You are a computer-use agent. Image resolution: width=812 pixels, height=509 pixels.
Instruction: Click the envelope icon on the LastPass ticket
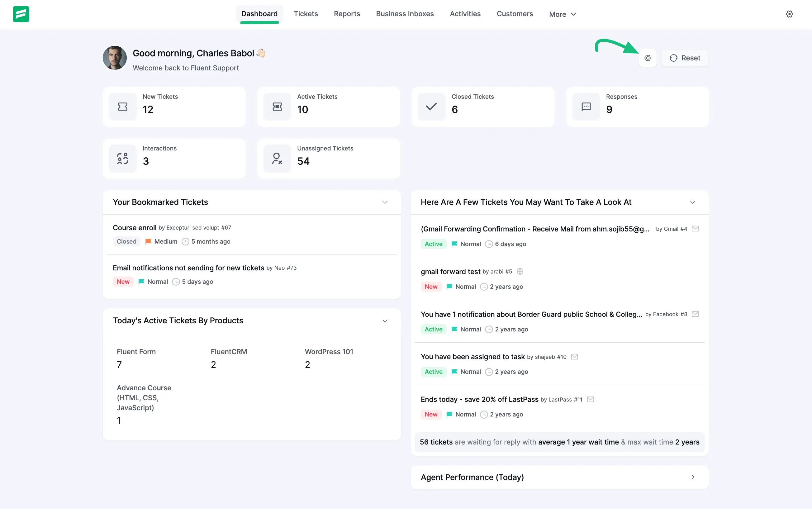pos(590,399)
